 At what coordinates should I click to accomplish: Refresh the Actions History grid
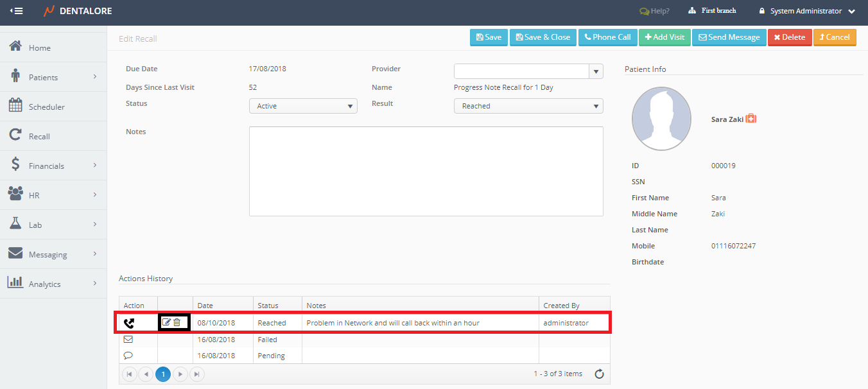pyautogui.click(x=599, y=374)
